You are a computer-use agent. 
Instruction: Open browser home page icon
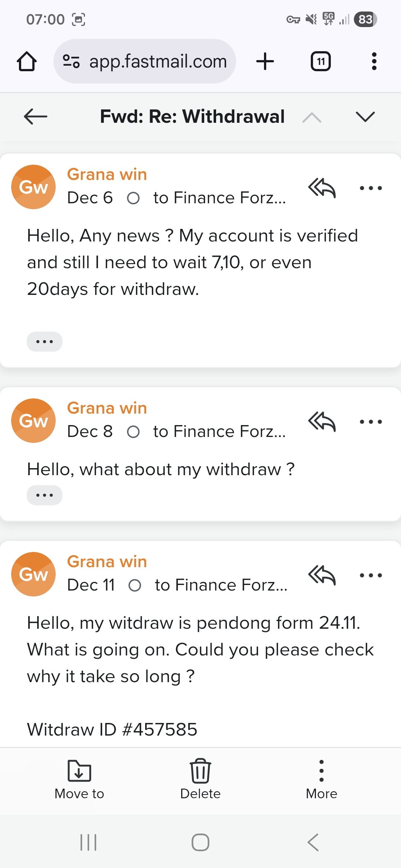(27, 61)
